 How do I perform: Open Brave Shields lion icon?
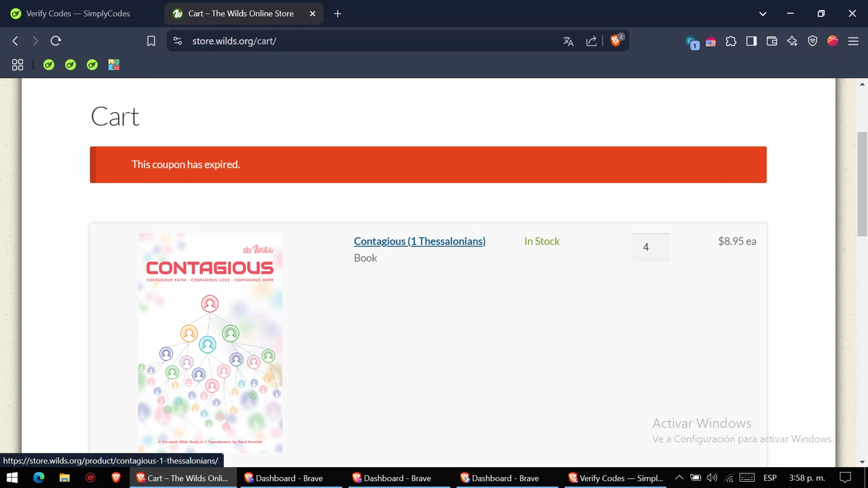point(616,40)
